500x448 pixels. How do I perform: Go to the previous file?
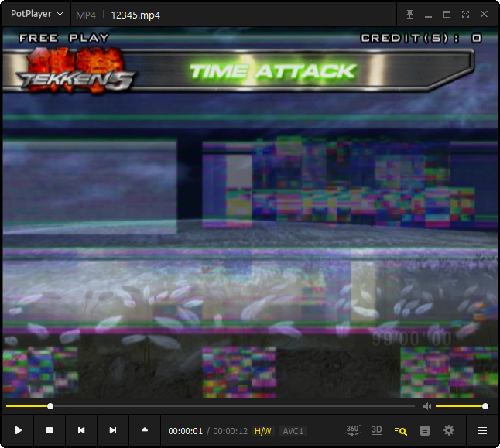(81, 430)
